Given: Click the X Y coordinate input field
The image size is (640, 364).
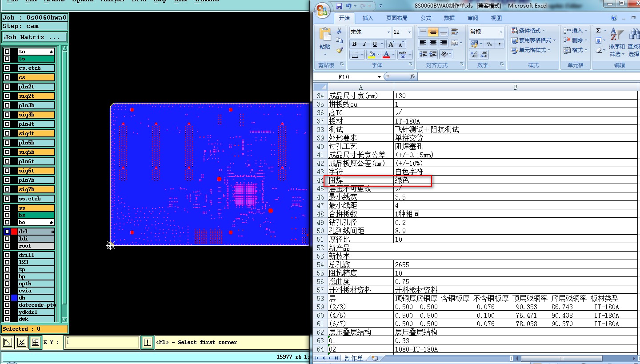Looking at the screenshot, I should [101, 342].
